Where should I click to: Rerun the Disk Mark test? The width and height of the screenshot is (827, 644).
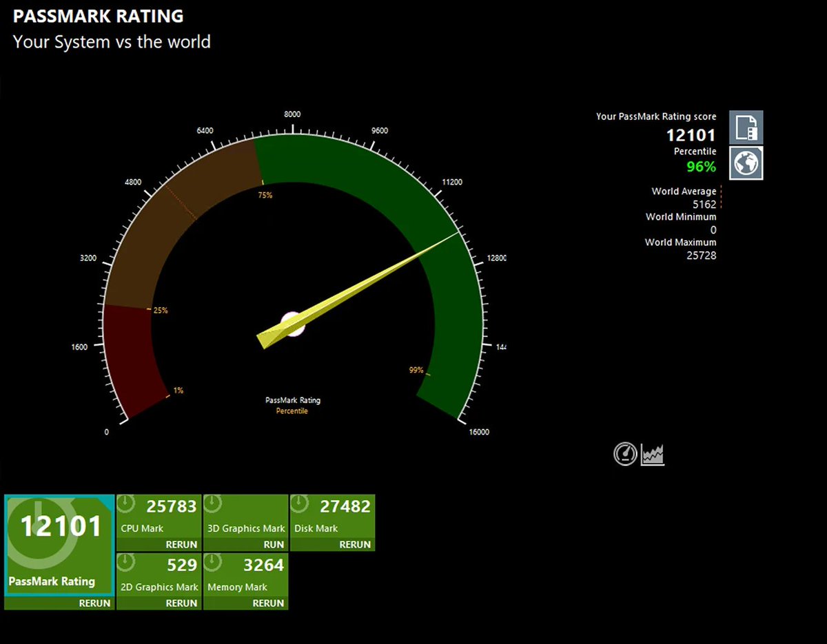click(355, 544)
